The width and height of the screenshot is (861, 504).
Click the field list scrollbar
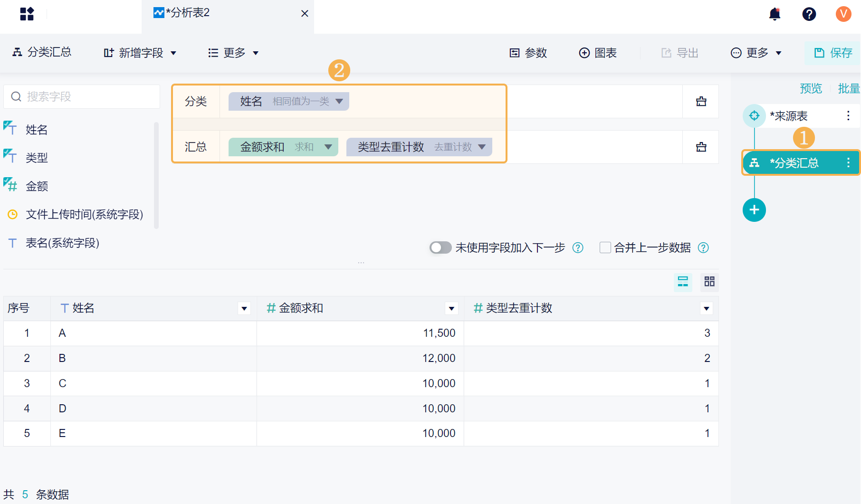click(x=156, y=176)
